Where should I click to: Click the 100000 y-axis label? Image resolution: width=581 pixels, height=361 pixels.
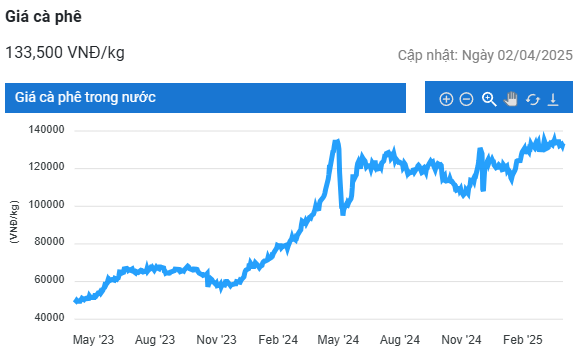[x=46, y=204]
